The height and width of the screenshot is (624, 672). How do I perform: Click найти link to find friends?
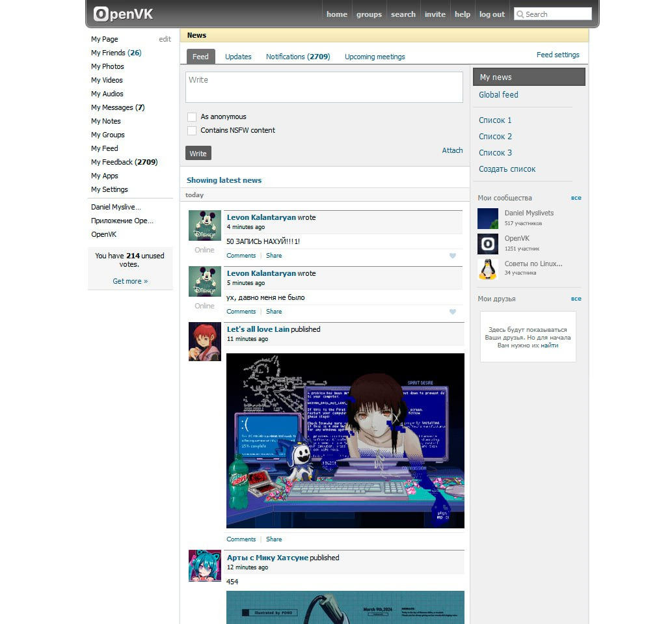pyautogui.click(x=550, y=346)
